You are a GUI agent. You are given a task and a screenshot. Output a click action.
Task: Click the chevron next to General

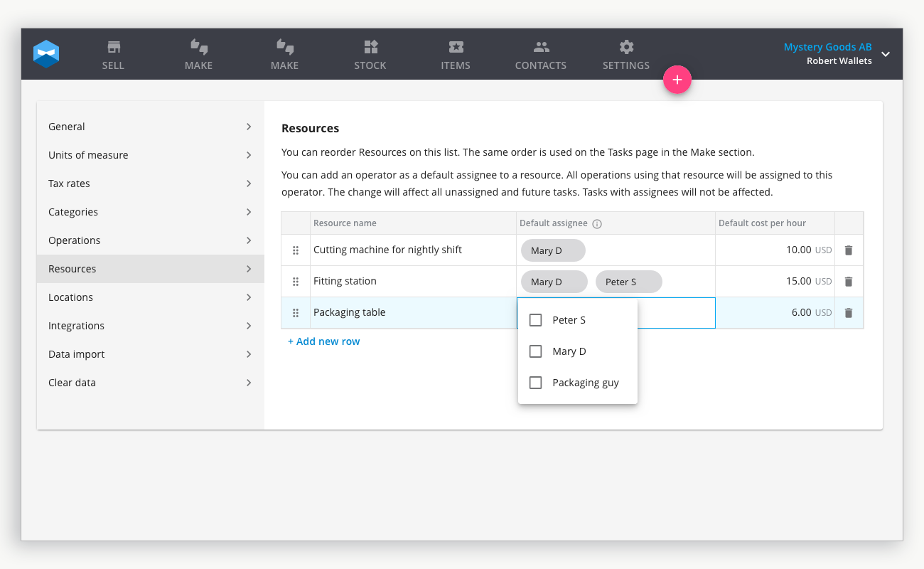click(249, 127)
